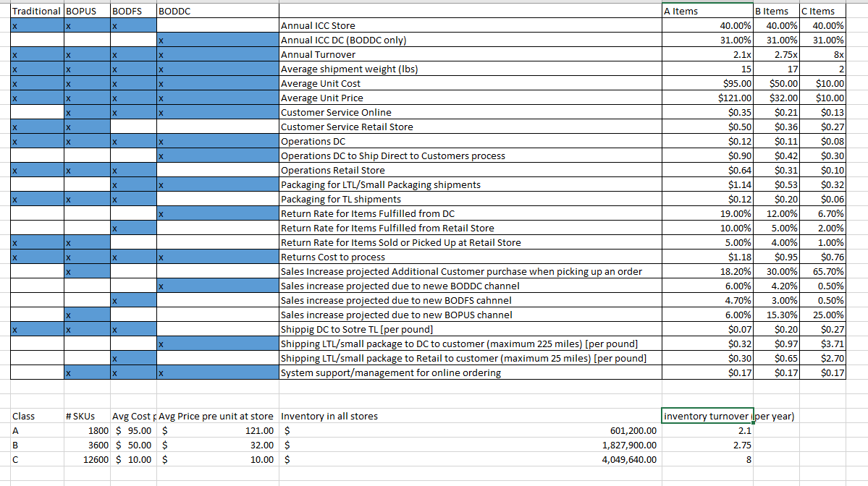Select the 'Traditional' header cell
The height and width of the screenshot is (486, 868).
click(x=37, y=11)
